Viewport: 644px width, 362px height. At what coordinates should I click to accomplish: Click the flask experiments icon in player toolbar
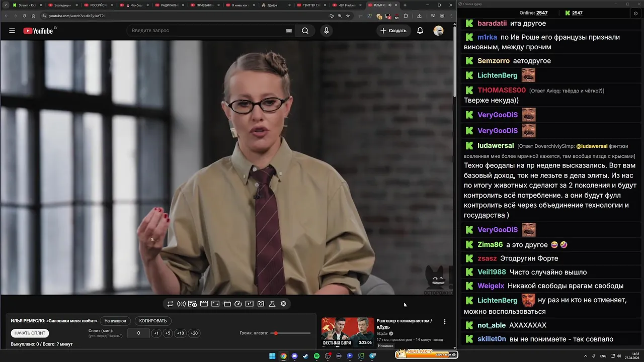[x=272, y=304]
